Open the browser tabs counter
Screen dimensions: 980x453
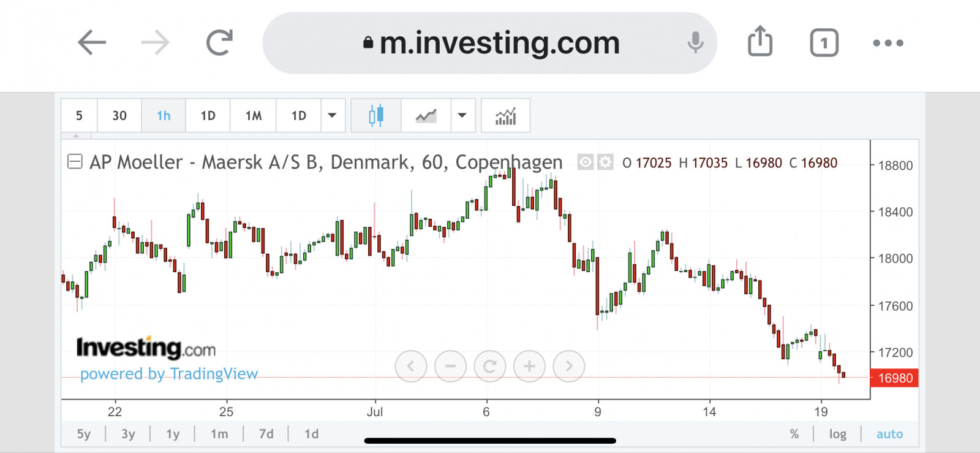824,43
